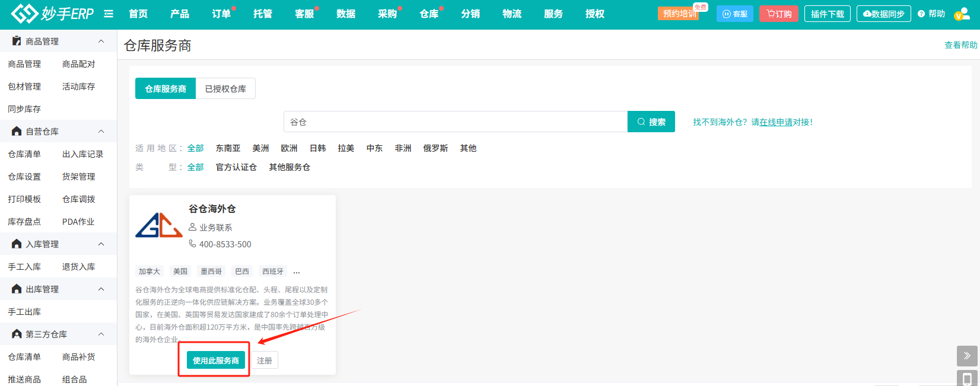Switch to the 已授权仓库 tab

225,88
